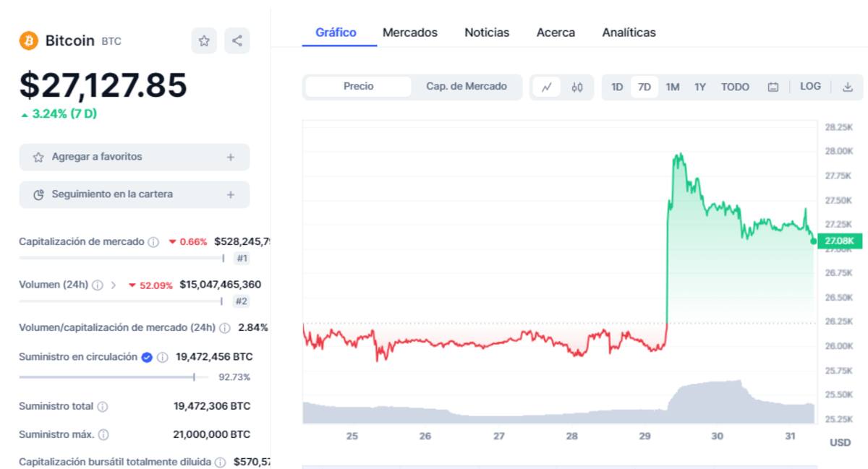Download chart data with the download icon
This screenshot has width=868, height=469.
click(x=848, y=87)
